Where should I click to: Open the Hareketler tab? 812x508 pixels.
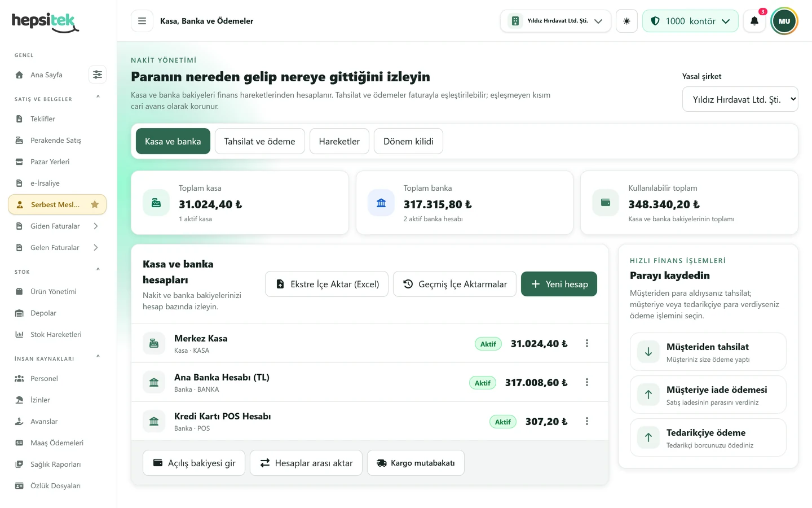(339, 141)
